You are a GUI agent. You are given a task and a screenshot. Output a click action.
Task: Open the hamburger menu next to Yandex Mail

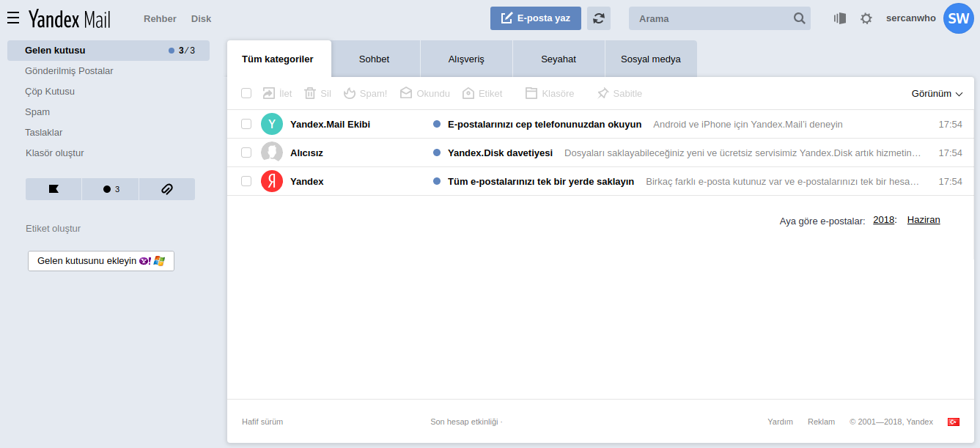click(x=13, y=18)
